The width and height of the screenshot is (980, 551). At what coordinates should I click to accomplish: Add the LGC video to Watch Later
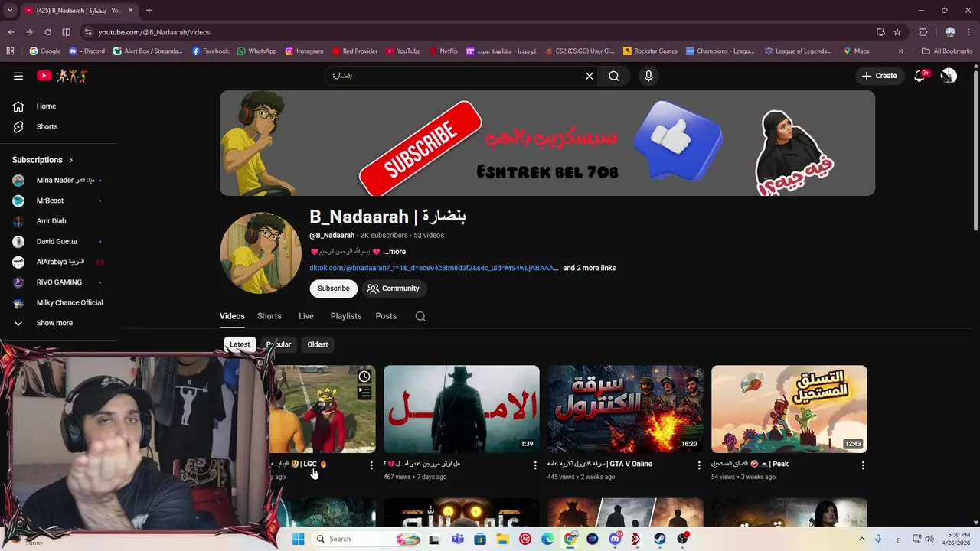tap(364, 376)
